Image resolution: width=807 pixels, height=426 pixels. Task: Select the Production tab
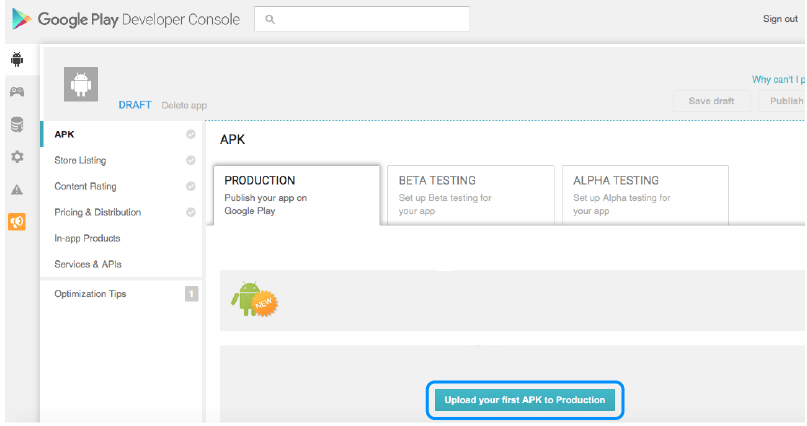[x=296, y=195]
